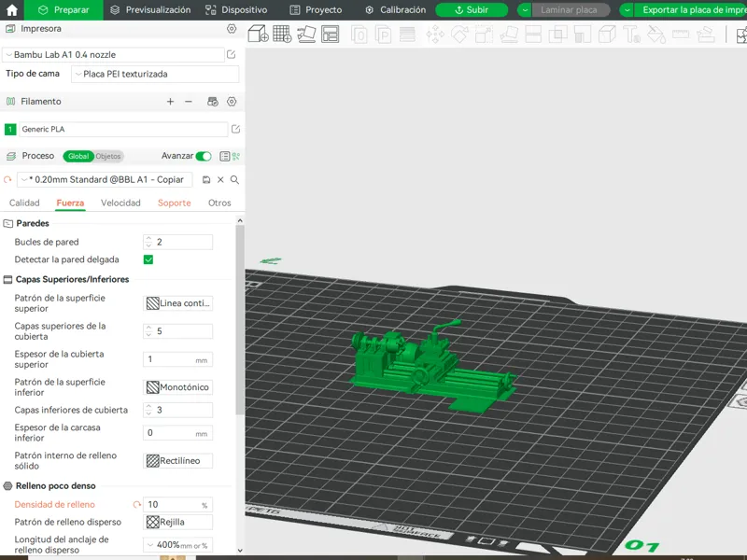This screenshot has height=560, width=747.
Task: Search process settings magnifier icon
Action: [234, 179]
